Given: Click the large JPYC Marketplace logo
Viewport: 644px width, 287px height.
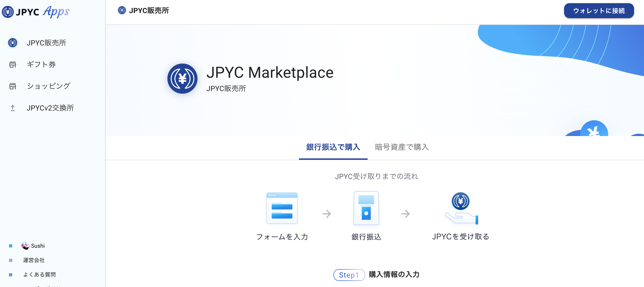Looking at the screenshot, I should click(x=182, y=79).
